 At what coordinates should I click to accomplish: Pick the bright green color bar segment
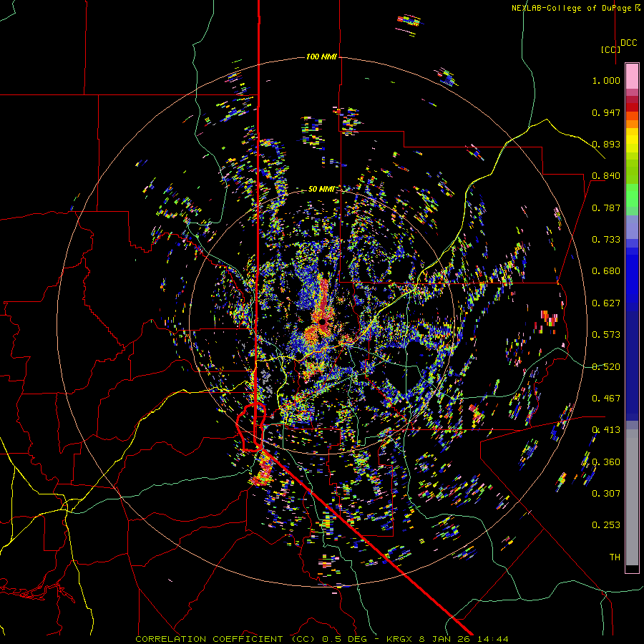[x=632, y=195]
